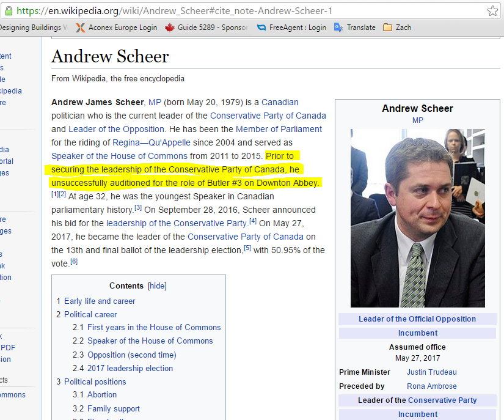The image size is (504, 420).
Task: Open Speaker of the House of Commons link
Action: [119, 156]
